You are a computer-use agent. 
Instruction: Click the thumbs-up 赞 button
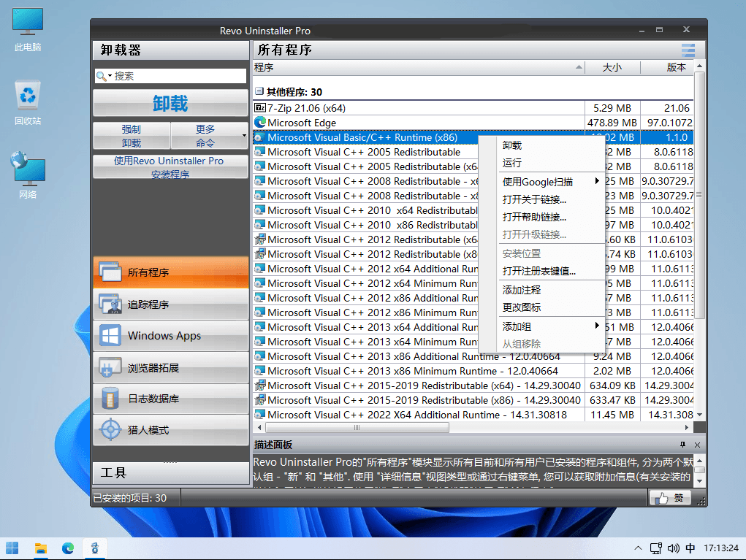tap(670, 498)
